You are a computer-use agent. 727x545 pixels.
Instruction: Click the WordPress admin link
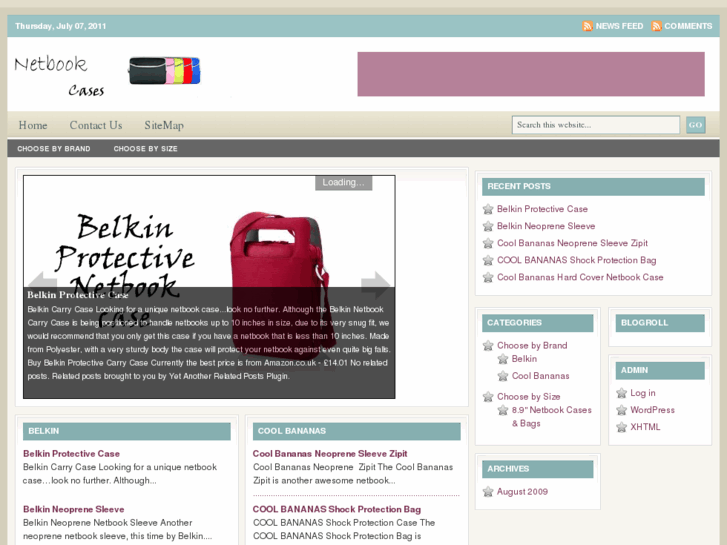(x=652, y=410)
